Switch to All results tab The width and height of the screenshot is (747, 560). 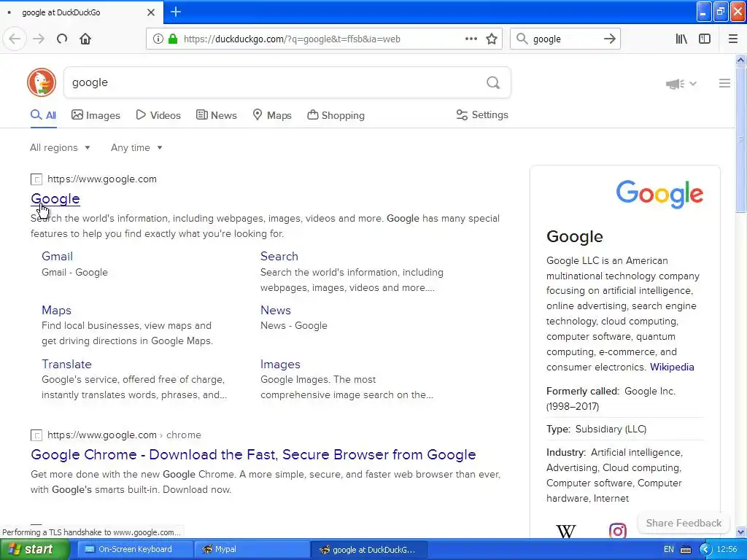pyautogui.click(x=43, y=115)
